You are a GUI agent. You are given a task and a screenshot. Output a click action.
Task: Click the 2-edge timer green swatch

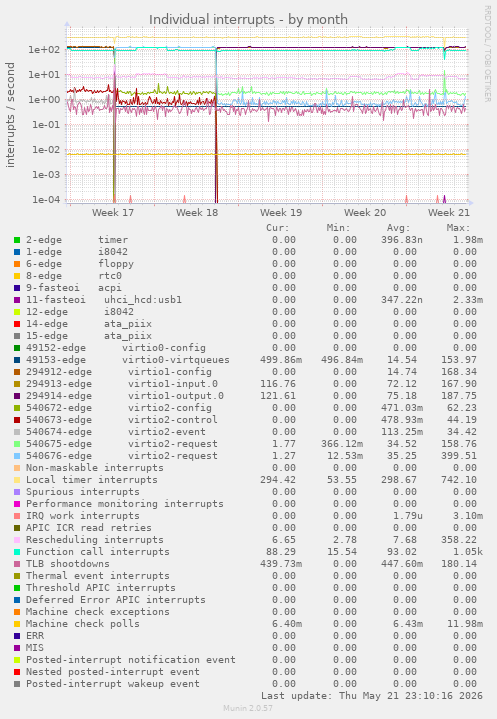[17, 240]
